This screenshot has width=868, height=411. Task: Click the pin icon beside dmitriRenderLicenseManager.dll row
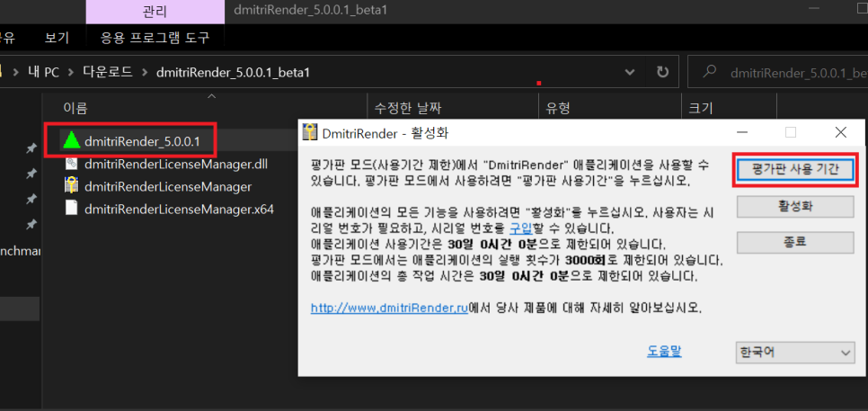pyautogui.click(x=31, y=174)
